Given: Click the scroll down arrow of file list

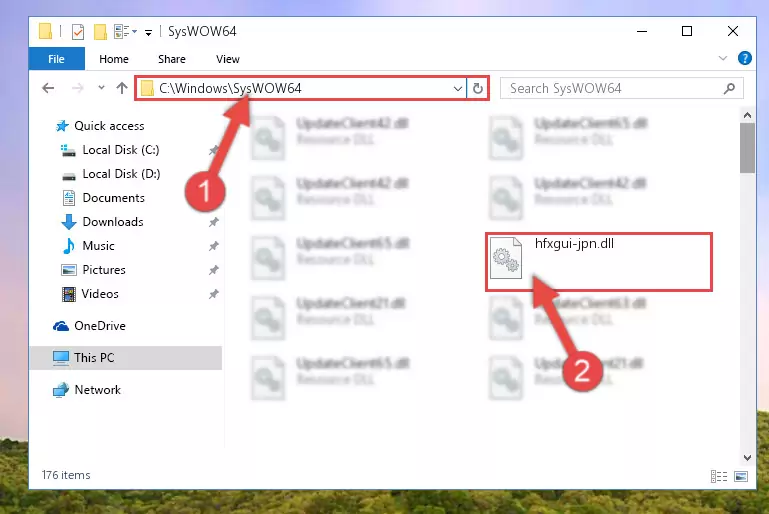Looking at the screenshot, I should pos(747,458).
